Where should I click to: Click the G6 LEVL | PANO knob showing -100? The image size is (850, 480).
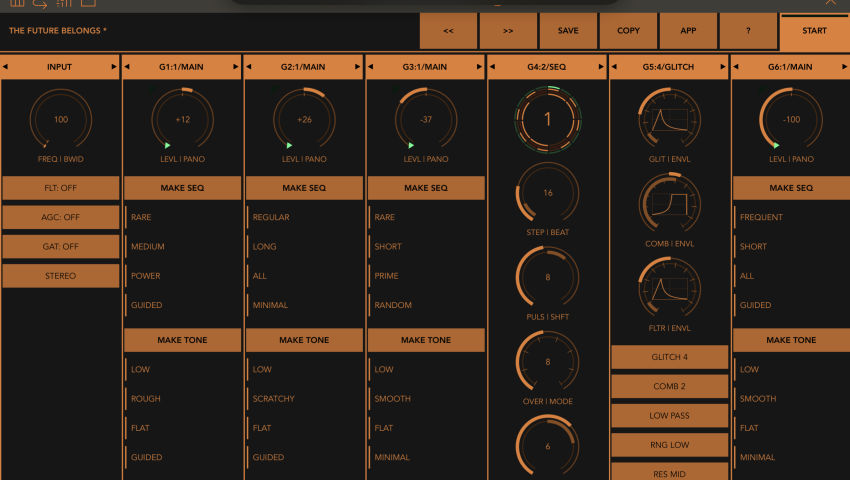[791, 119]
